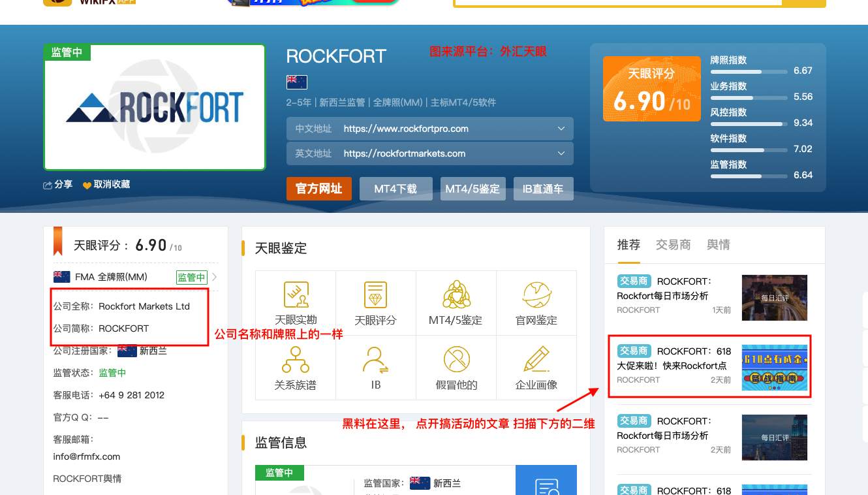The height and width of the screenshot is (495, 868).
Task: Click the 监管状态 value 监管中
Action: click(112, 373)
